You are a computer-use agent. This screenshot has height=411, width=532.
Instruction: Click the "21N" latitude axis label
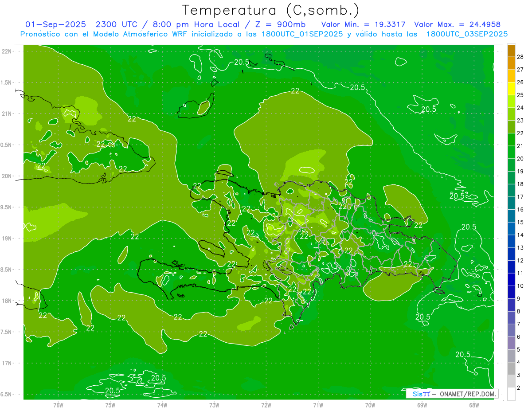[x=7, y=114]
